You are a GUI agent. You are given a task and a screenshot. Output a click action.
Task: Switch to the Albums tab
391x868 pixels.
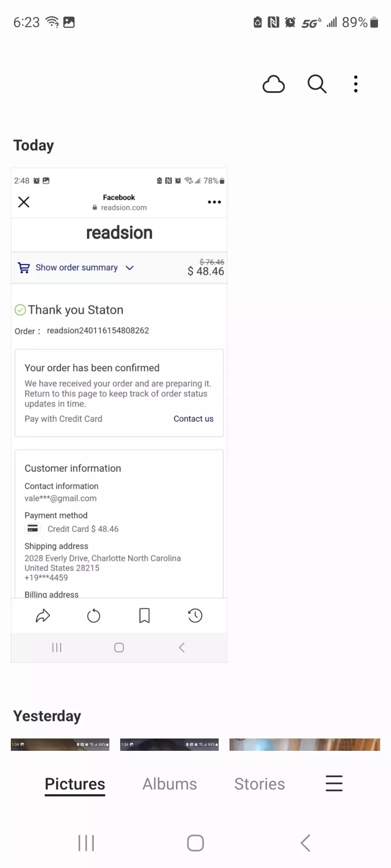(170, 784)
